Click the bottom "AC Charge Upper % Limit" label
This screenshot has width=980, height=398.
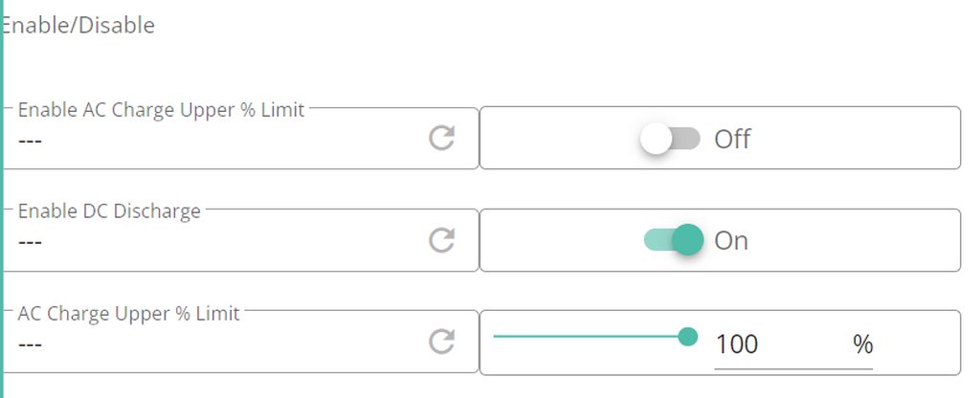pos(128,313)
